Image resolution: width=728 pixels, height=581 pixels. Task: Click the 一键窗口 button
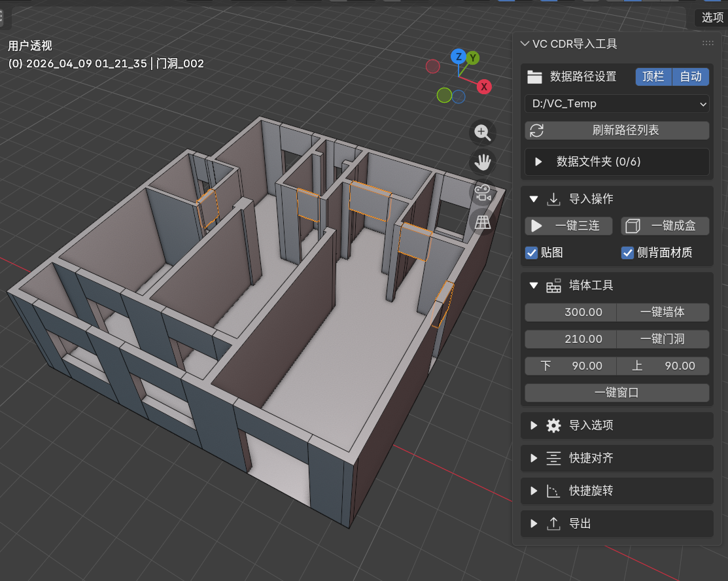(617, 393)
